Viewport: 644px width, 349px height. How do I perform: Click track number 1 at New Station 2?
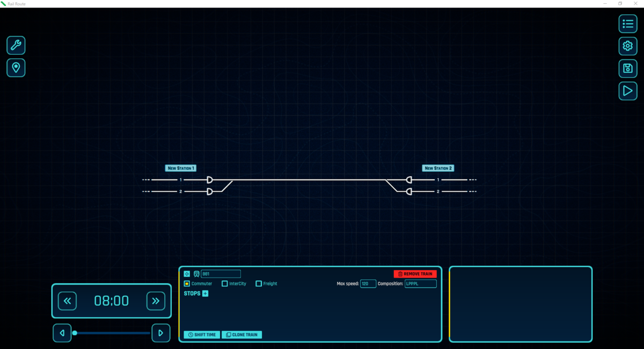[x=438, y=180]
